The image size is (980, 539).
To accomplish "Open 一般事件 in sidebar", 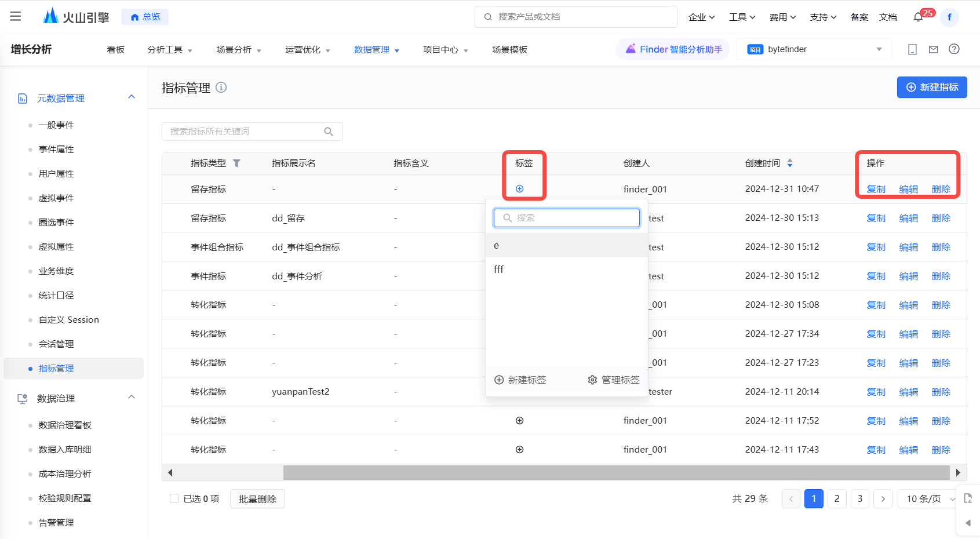I will click(x=56, y=125).
